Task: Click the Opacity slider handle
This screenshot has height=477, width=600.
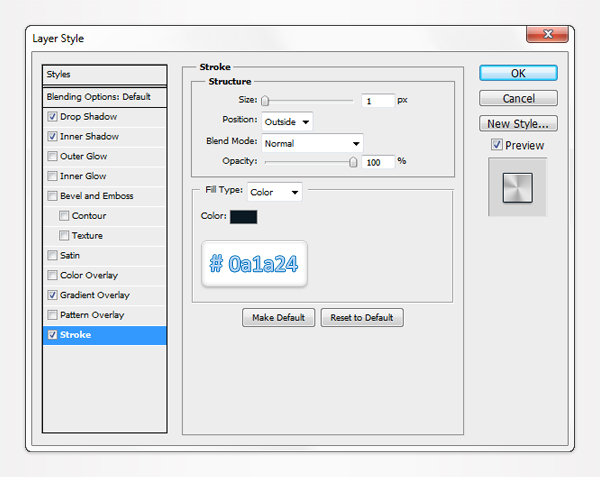Action: (x=353, y=161)
